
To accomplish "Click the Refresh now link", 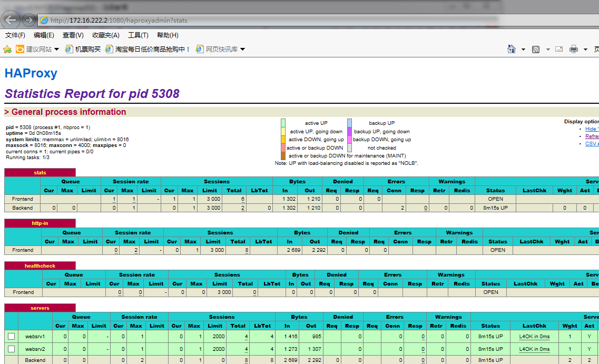I will 592,136.
